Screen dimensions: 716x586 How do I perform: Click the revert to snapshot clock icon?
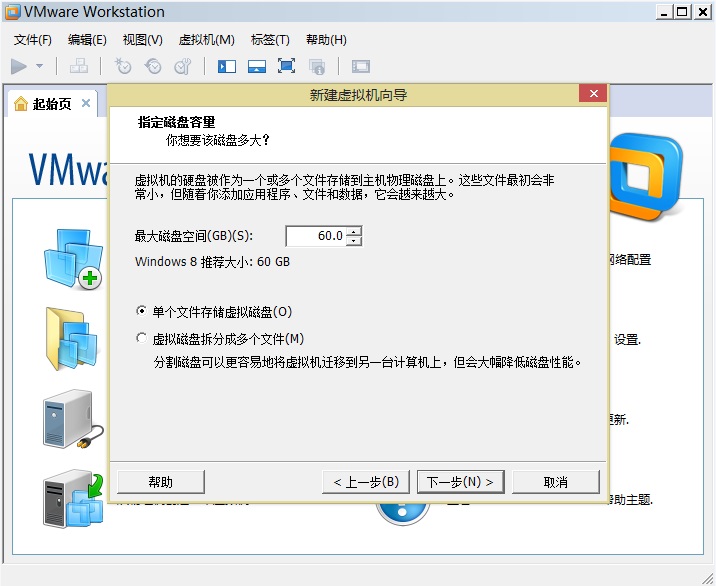[x=153, y=66]
